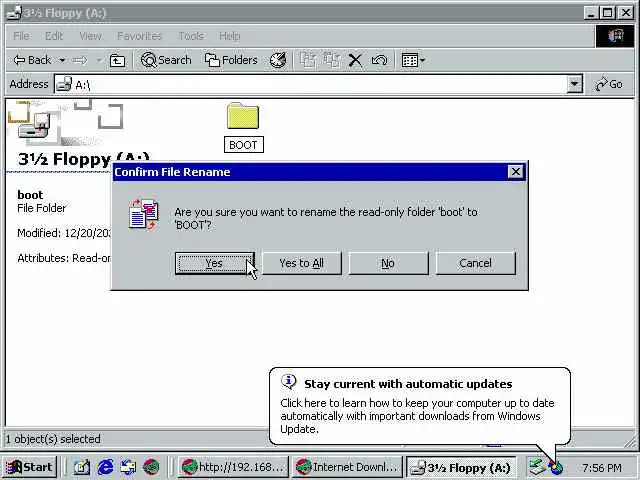Click the Go button
Image resolution: width=640 pixels, height=480 pixels.
point(609,84)
